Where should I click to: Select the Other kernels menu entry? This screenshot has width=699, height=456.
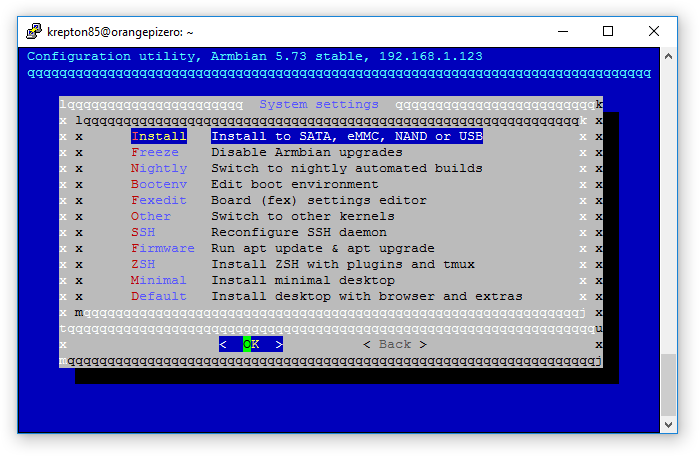pyautogui.click(x=151, y=216)
